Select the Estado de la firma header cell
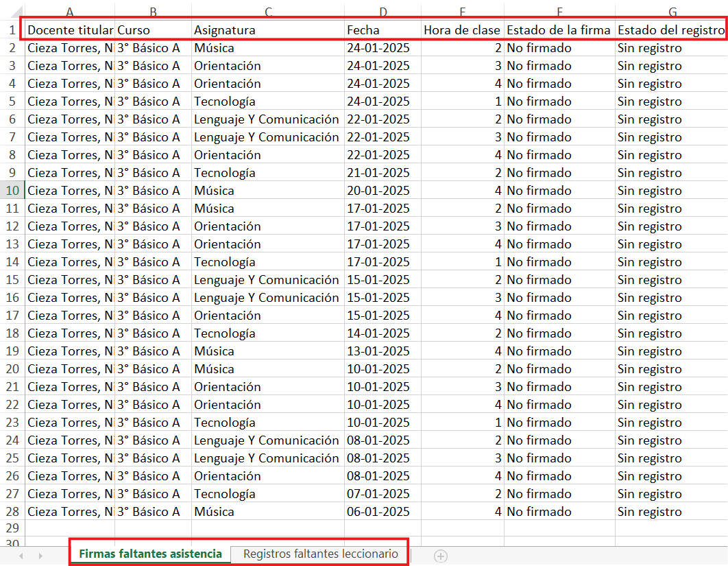Image resolution: width=728 pixels, height=566 pixels. tap(560, 30)
